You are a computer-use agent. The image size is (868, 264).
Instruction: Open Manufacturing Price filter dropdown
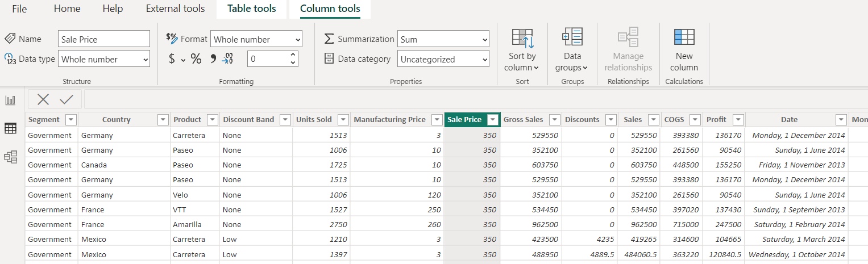click(x=437, y=120)
